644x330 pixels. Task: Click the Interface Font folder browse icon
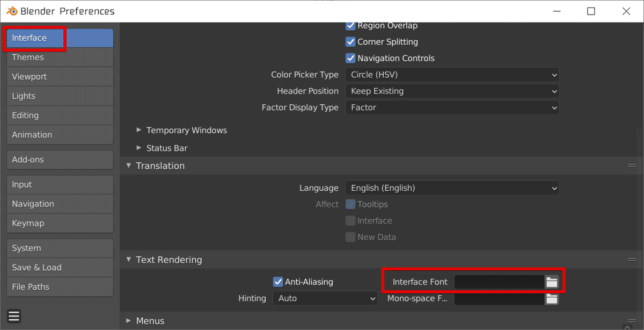pos(552,282)
